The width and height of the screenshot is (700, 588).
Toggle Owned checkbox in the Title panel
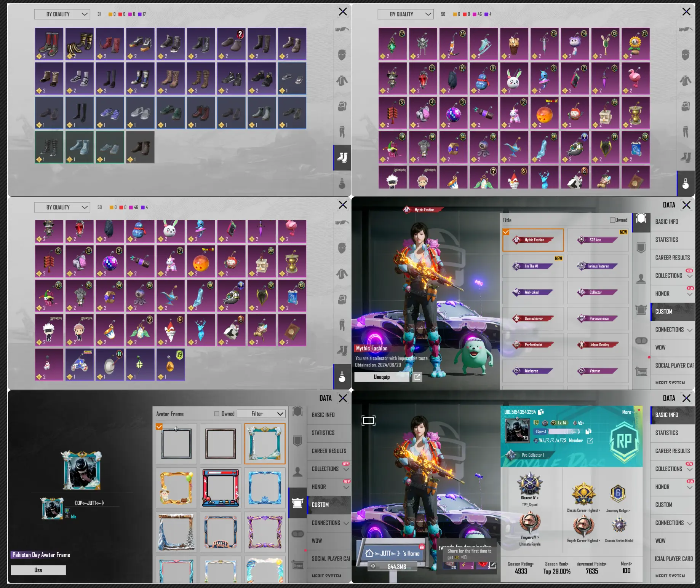point(612,220)
